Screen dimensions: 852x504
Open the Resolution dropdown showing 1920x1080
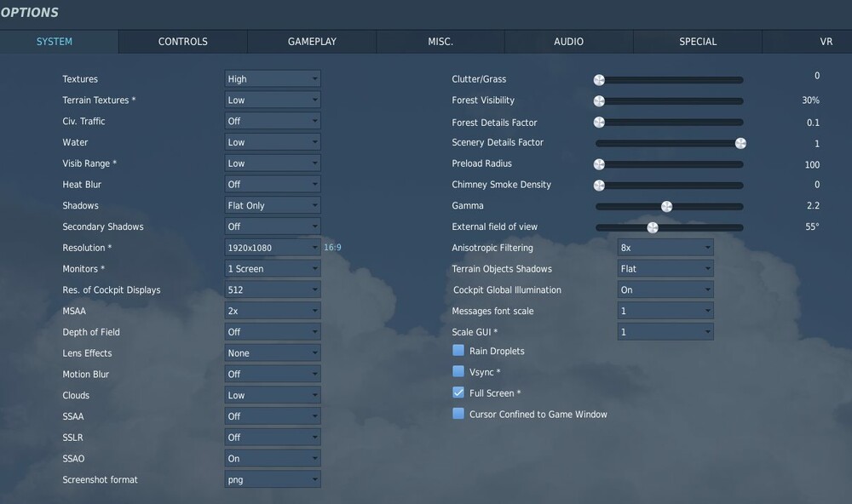[273, 248]
